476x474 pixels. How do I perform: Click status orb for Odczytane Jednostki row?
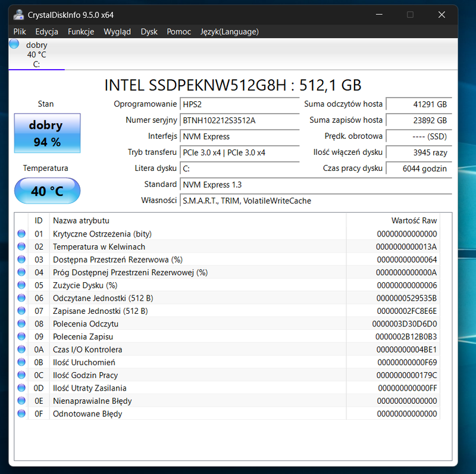[x=21, y=298]
